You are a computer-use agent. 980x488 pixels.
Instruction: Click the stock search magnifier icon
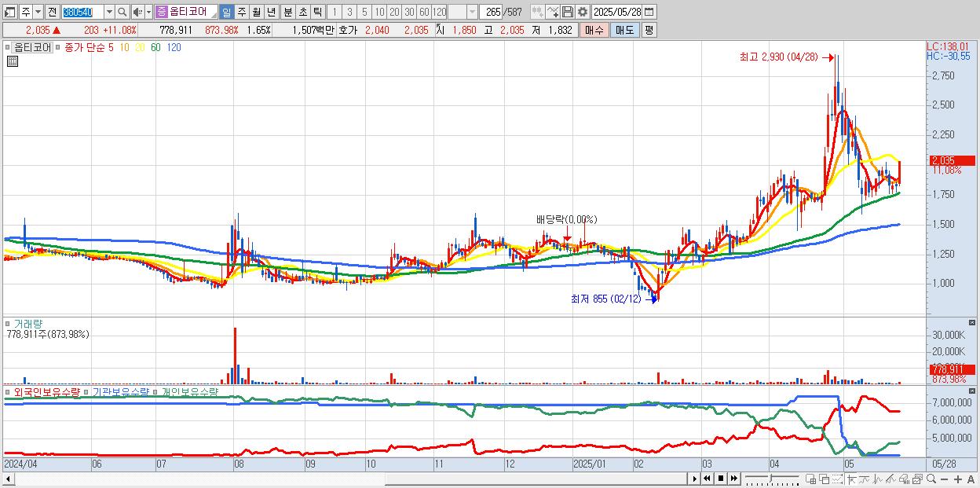click(122, 12)
